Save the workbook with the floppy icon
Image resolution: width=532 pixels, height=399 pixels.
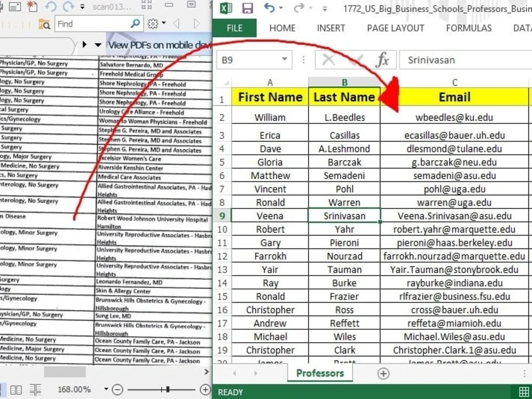coord(247,8)
